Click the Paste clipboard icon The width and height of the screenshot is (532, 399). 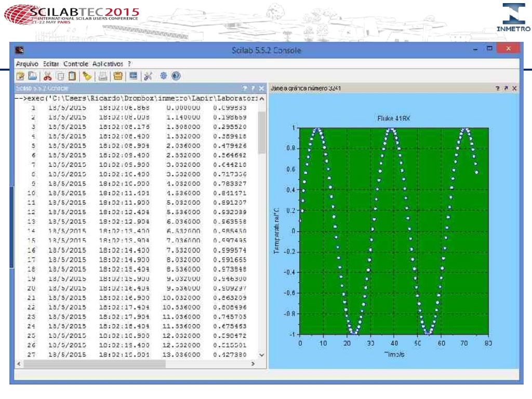(x=72, y=76)
